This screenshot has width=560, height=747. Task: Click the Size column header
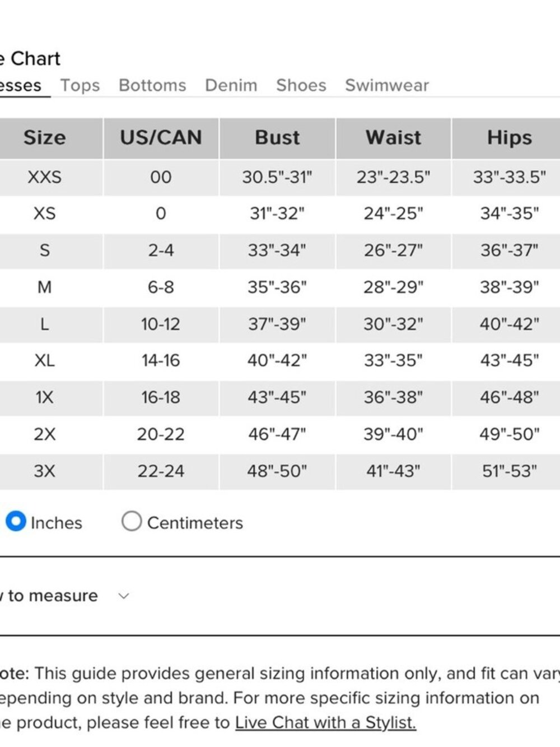pyautogui.click(x=45, y=138)
